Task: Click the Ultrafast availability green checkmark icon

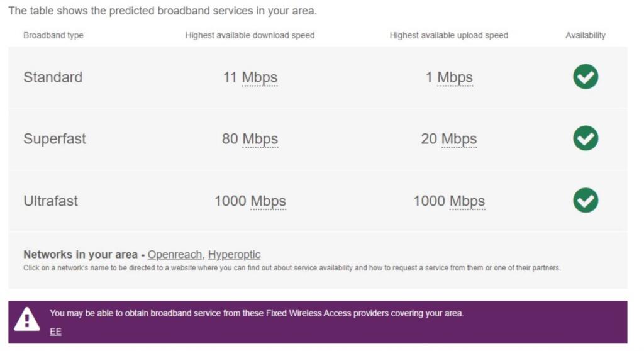Action: click(585, 201)
